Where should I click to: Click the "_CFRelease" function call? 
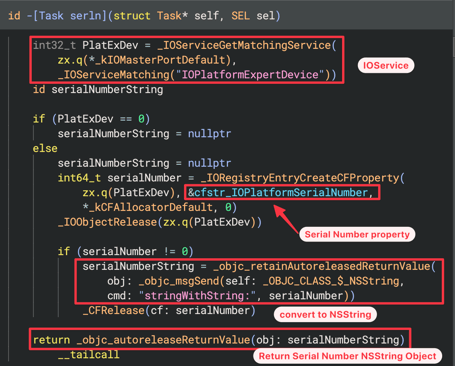(x=113, y=310)
